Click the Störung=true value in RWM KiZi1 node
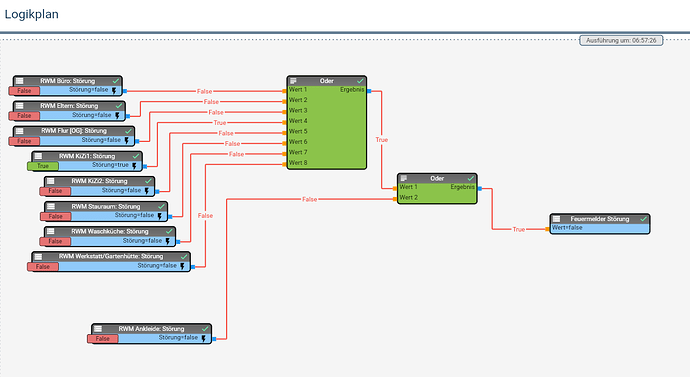The image size is (690, 377). 110,165
